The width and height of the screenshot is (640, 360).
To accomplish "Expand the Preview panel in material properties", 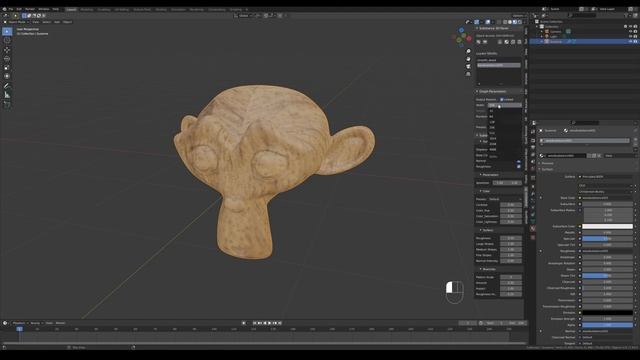I will tap(547, 163).
